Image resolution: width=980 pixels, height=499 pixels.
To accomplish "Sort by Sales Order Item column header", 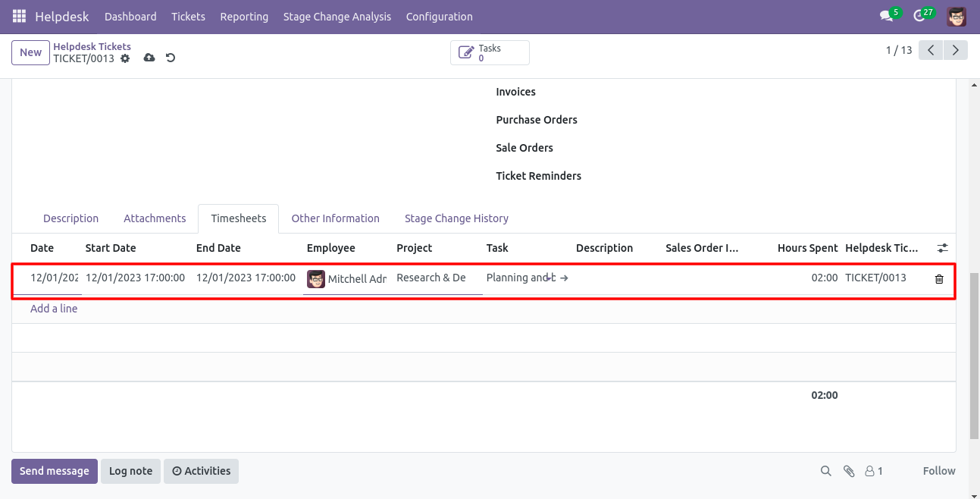I will pyautogui.click(x=702, y=248).
